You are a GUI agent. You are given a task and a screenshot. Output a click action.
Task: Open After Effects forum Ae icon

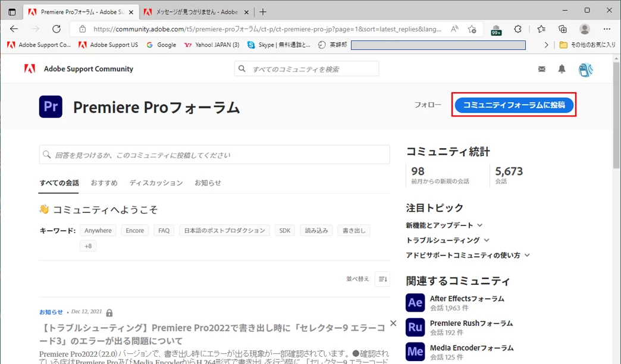tap(415, 303)
